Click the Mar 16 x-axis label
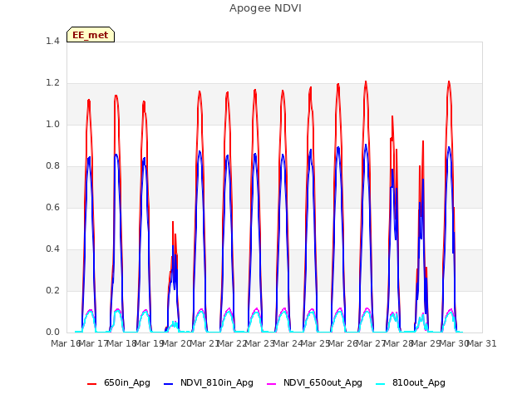Screen dimensions: 532x399 66,343
